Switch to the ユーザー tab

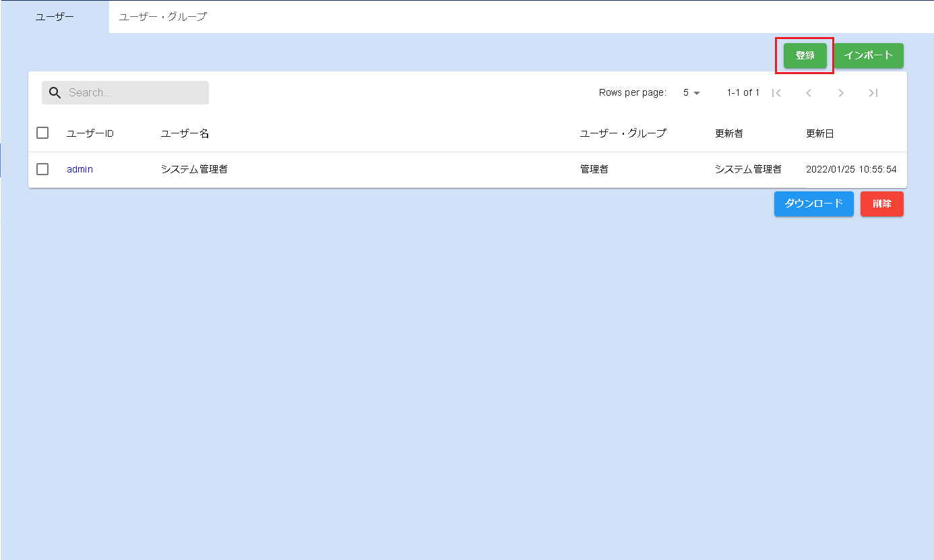(55, 17)
